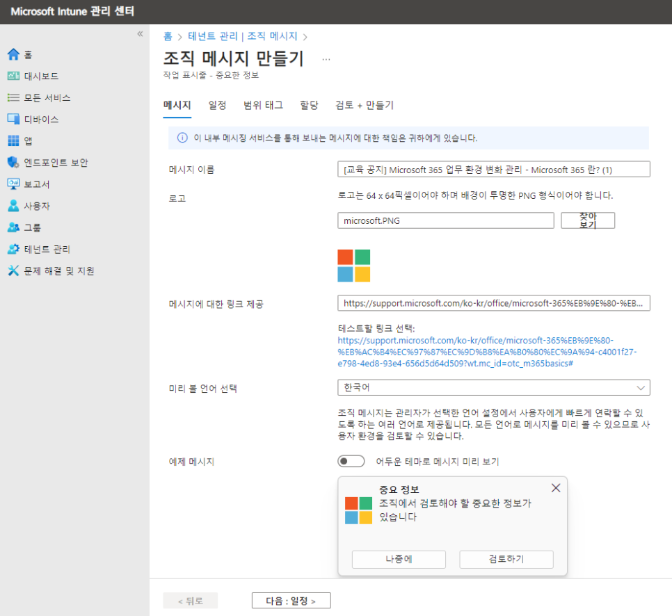Open the Devices (디바이스) icon

coord(13,119)
